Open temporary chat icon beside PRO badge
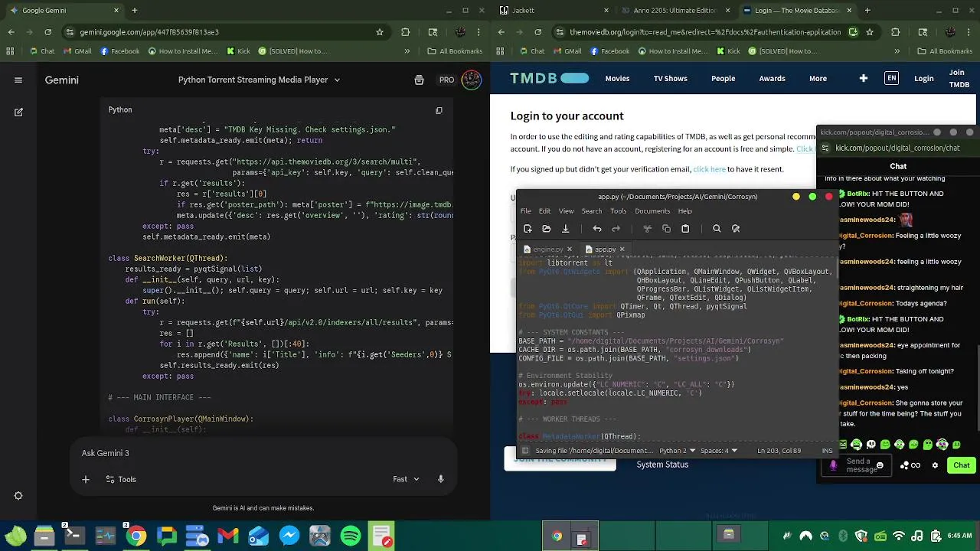The width and height of the screenshot is (980, 551). (419, 80)
